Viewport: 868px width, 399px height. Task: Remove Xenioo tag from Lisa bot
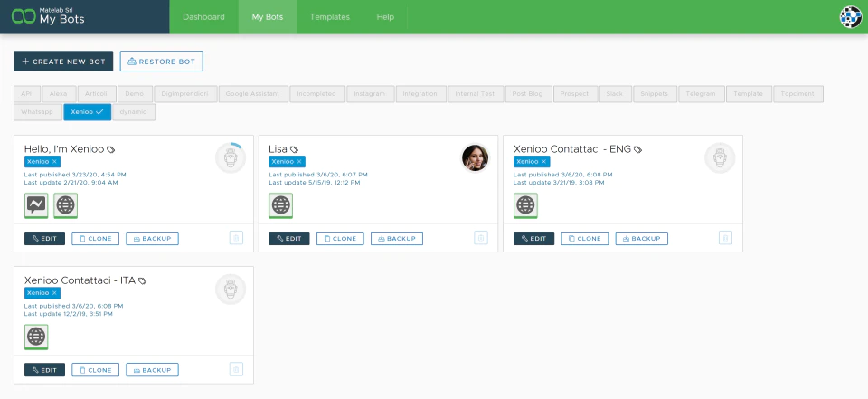[x=299, y=162]
